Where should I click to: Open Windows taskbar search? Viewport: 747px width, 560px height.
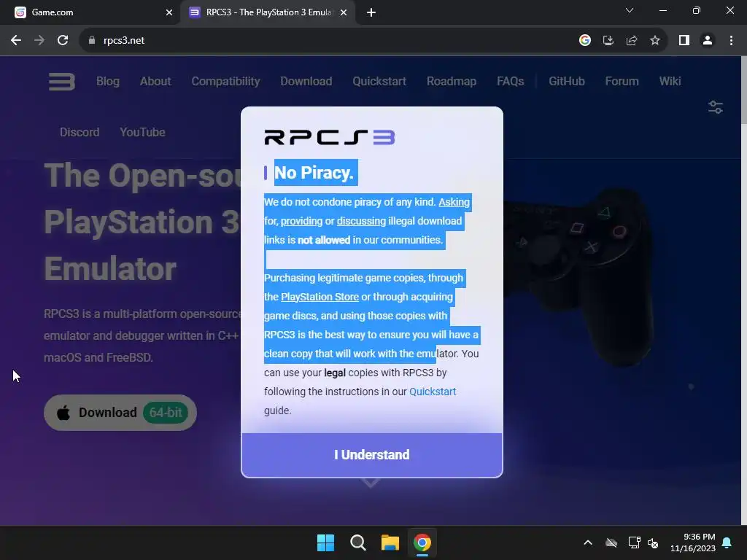coord(357,542)
